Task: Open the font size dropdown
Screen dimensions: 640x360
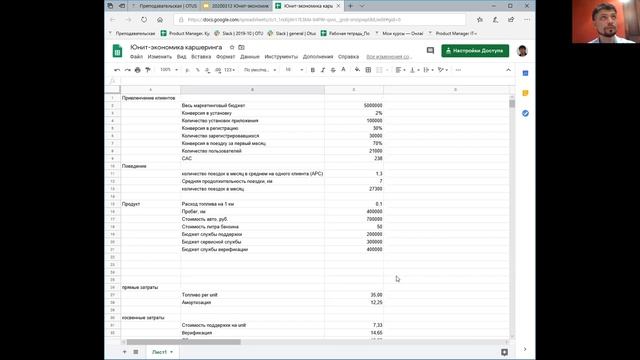Action: 294,70
